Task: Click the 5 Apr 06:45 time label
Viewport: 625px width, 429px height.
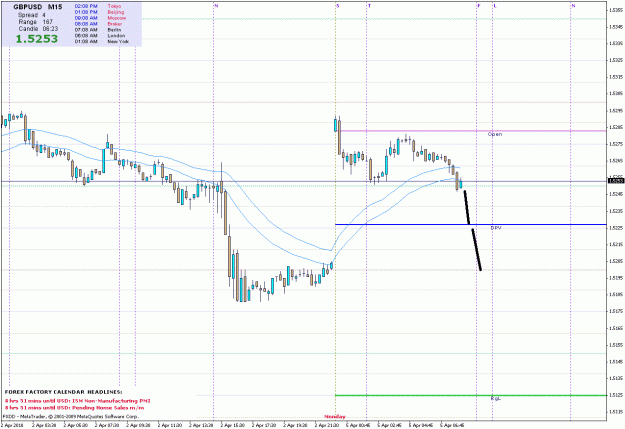Action: 452,425
